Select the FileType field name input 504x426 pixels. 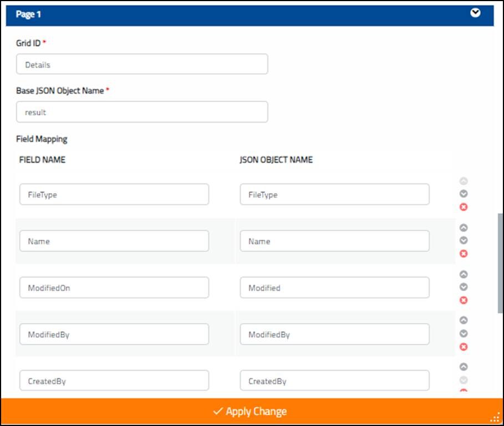(x=114, y=195)
